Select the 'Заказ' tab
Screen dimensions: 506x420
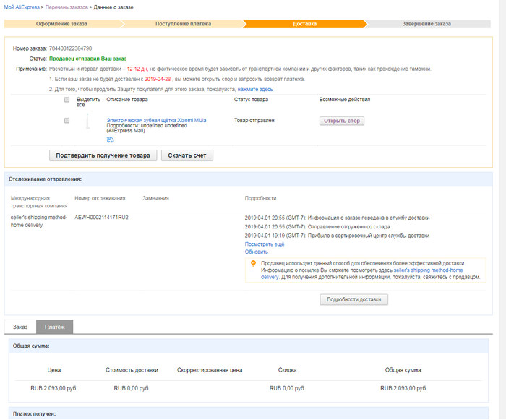pyautogui.click(x=20, y=327)
